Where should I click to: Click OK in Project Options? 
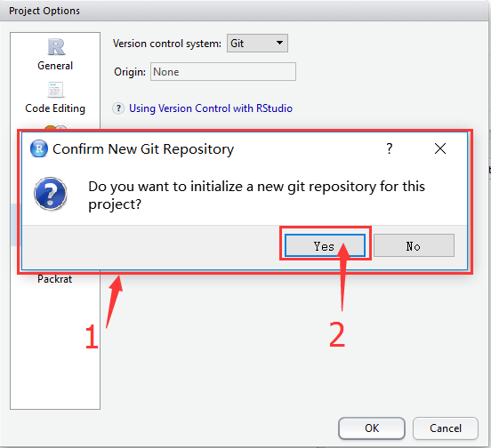click(372, 428)
